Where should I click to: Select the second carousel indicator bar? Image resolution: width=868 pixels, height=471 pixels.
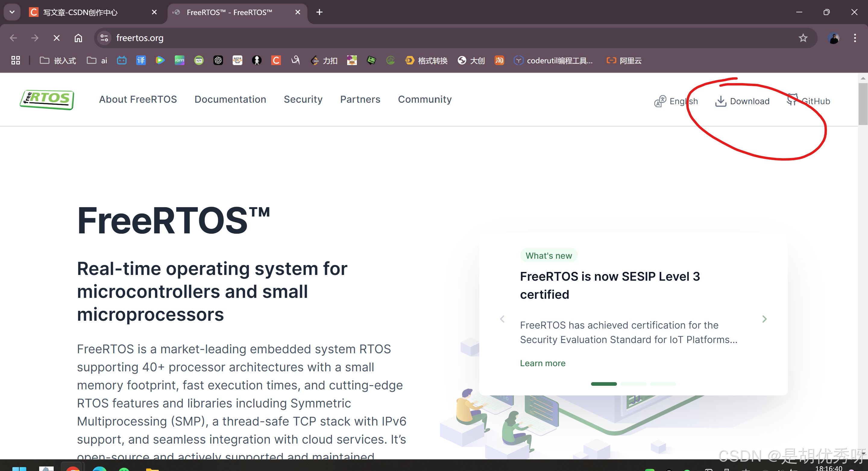[x=633, y=384]
